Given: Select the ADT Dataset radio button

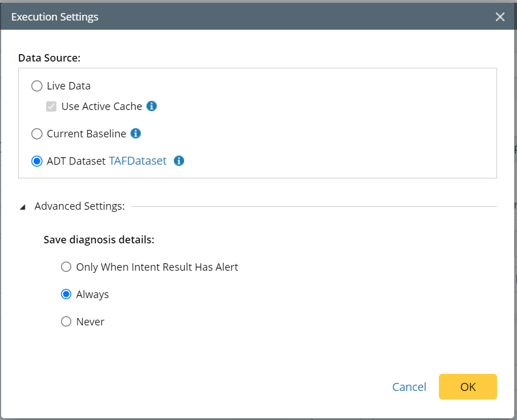Looking at the screenshot, I should [37, 161].
